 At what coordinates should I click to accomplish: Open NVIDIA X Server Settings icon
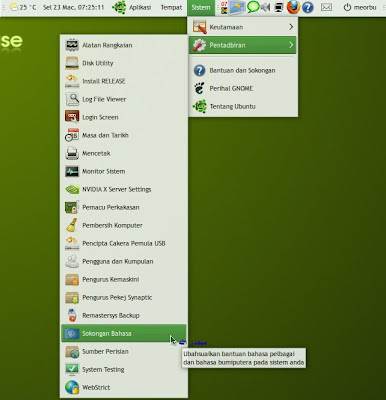[x=72, y=189]
